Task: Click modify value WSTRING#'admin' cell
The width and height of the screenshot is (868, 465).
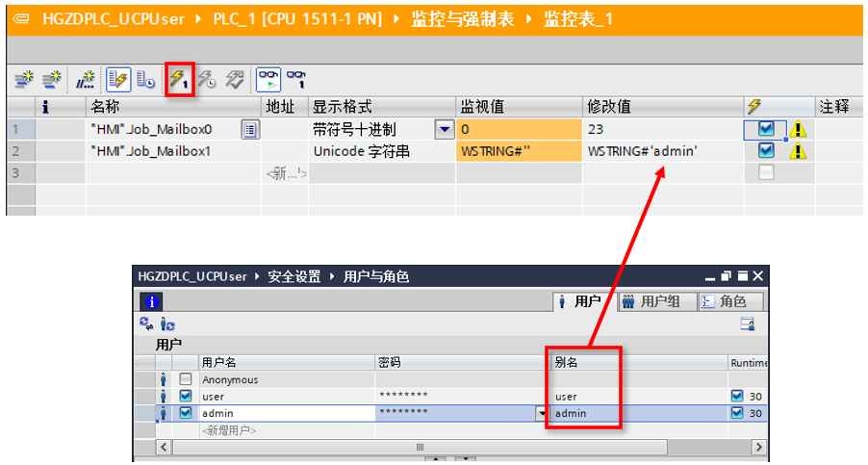Action: [x=663, y=151]
